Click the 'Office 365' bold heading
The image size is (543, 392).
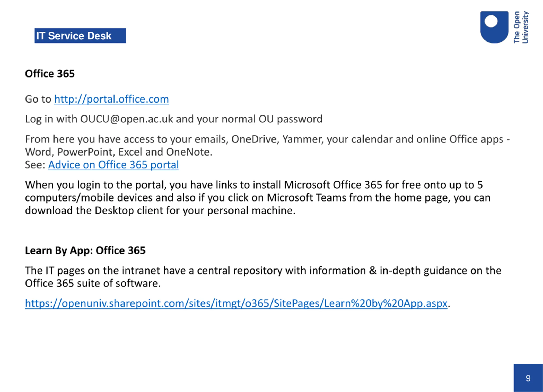[x=50, y=74]
